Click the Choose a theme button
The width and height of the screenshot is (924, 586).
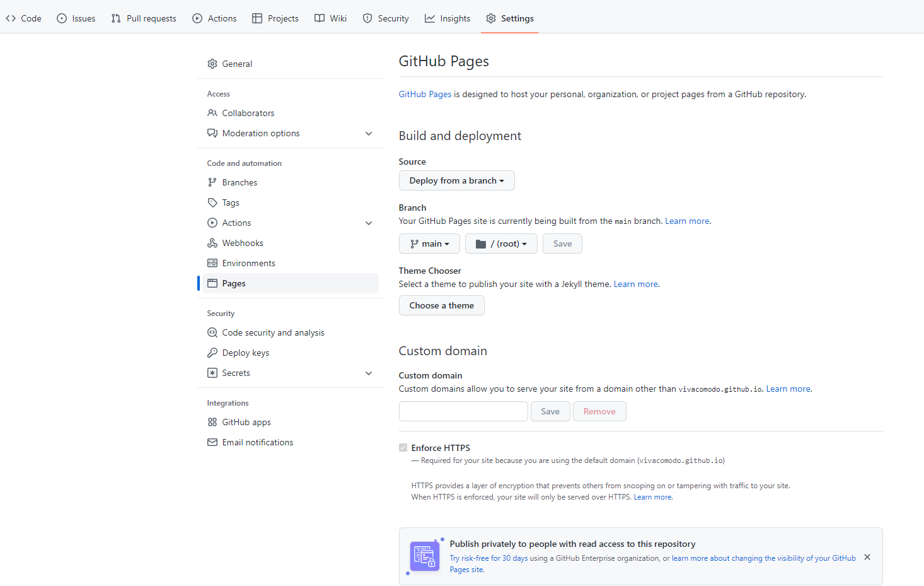point(442,305)
